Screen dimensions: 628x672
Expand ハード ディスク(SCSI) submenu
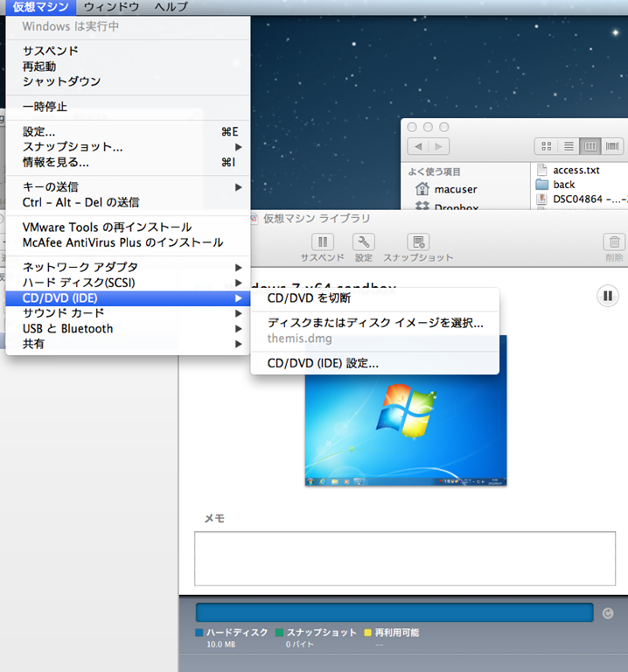[128, 283]
